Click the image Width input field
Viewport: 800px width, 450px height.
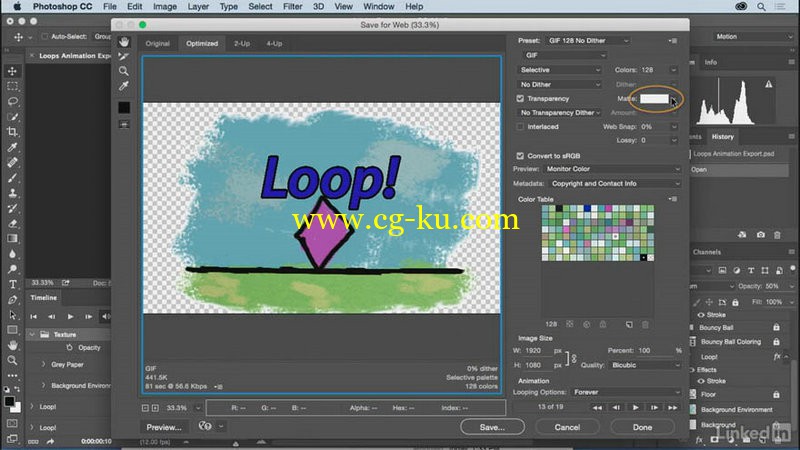click(x=538, y=351)
